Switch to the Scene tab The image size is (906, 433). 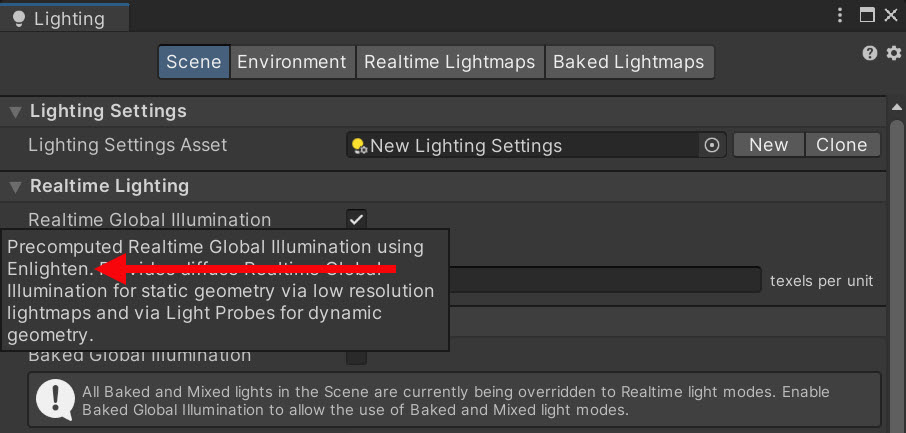194,62
